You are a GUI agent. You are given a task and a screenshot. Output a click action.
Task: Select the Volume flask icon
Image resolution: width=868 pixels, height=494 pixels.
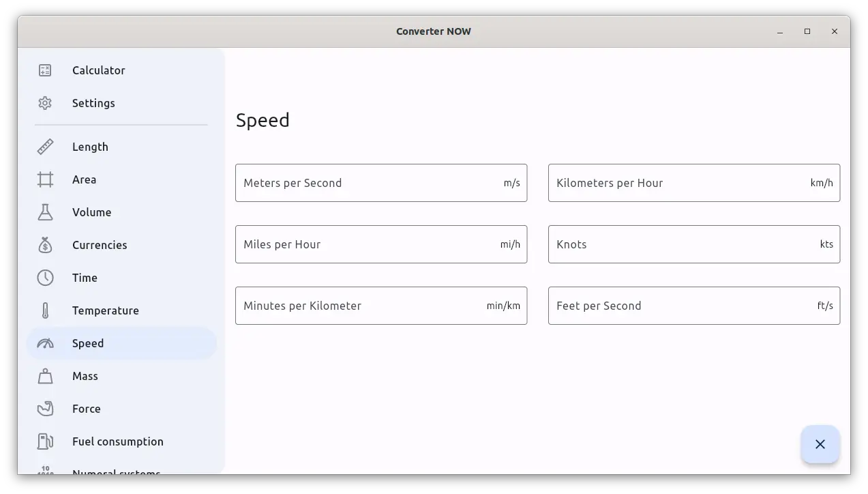[x=45, y=212]
